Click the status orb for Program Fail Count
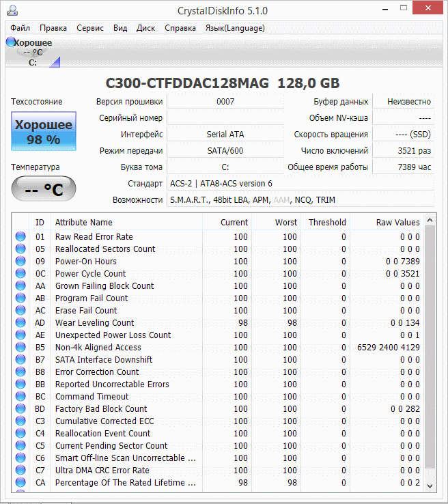The image size is (448, 504). pyautogui.click(x=20, y=298)
